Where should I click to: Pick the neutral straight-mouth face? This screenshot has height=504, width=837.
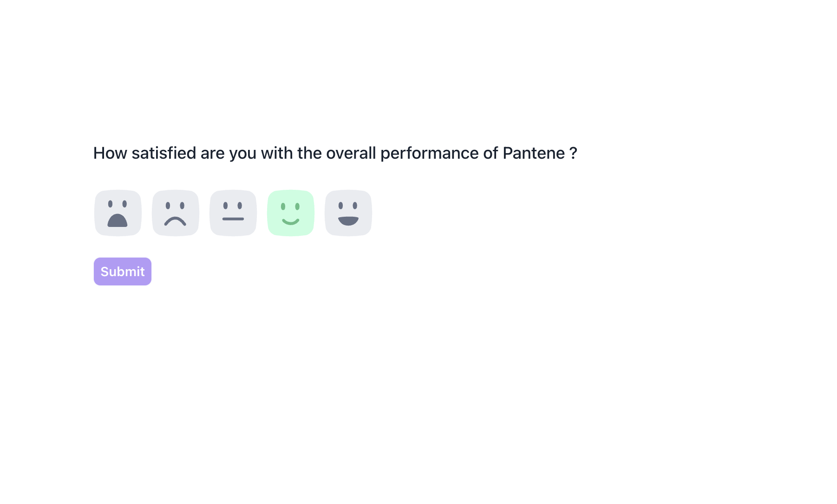tap(233, 213)
